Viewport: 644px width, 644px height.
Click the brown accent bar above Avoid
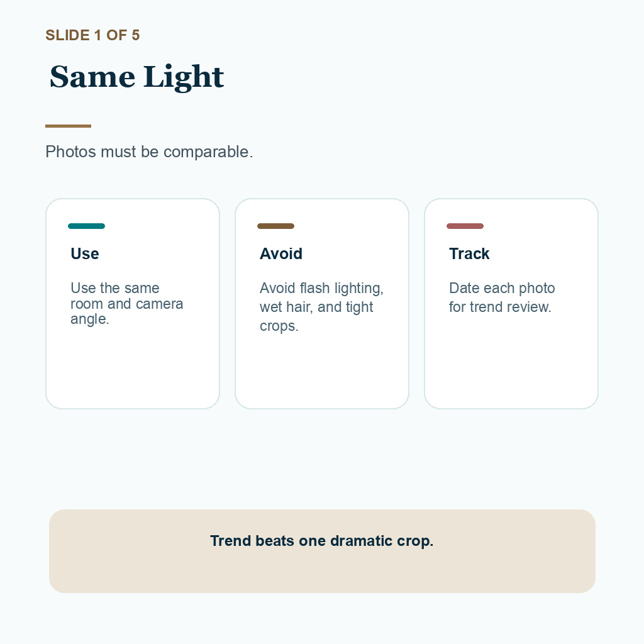click(x=275, y=226)
